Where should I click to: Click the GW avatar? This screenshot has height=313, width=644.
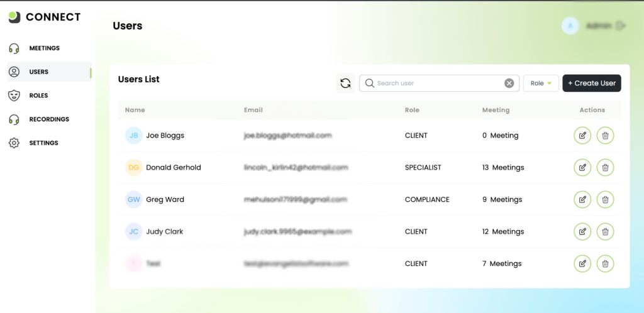point(134,199)
